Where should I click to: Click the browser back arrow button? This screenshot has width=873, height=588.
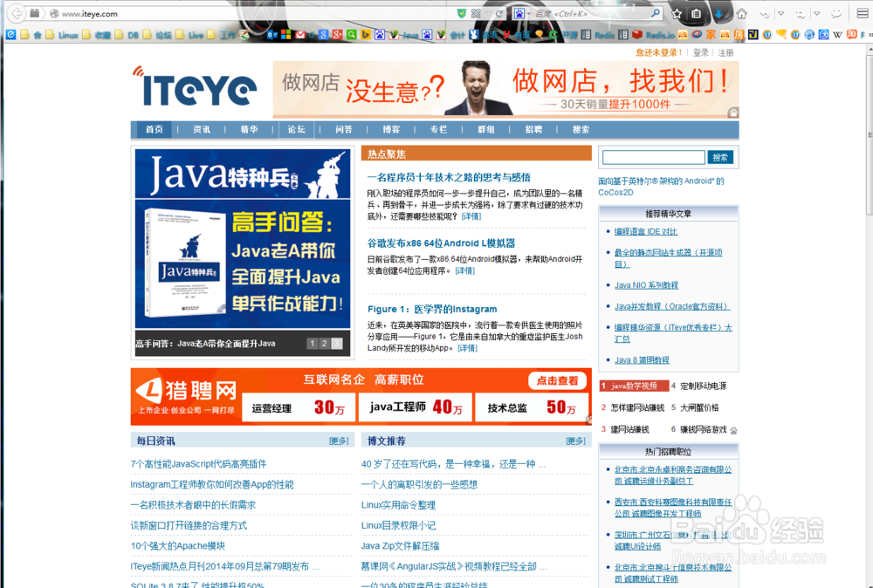(17, 13)
